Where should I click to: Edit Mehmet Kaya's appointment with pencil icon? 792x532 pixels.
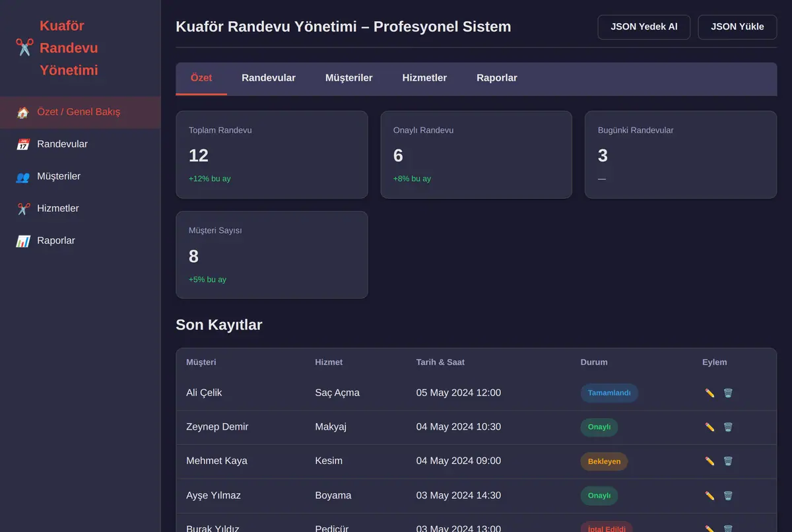(x=709, y=461)
